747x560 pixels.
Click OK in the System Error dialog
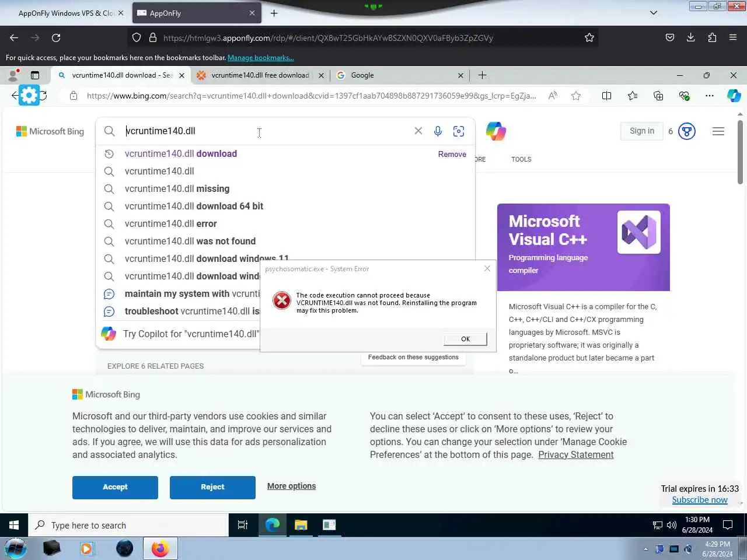(x=465, y=339)
